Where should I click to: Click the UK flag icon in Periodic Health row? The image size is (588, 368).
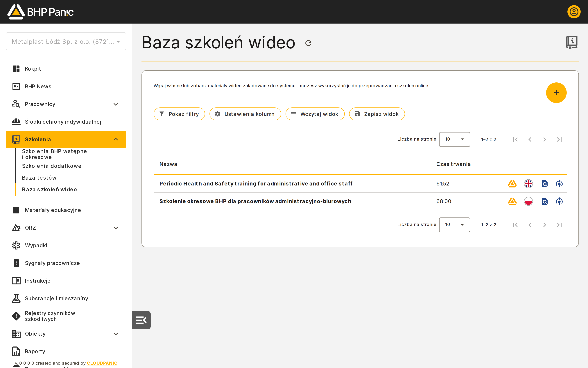click(528, 183)
